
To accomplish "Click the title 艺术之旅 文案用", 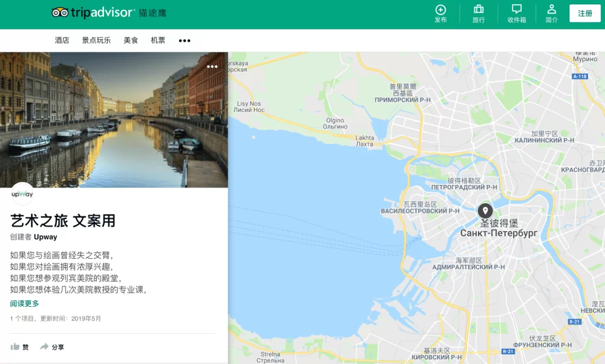I will 63,221.
